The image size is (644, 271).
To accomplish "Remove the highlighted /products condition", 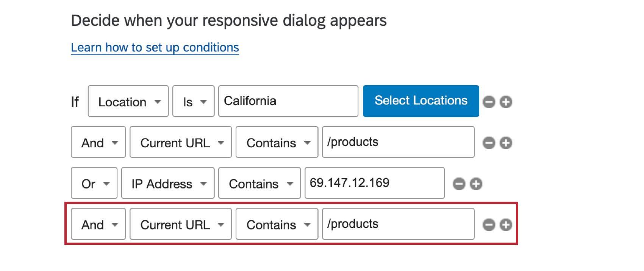I will coord(489,224).
